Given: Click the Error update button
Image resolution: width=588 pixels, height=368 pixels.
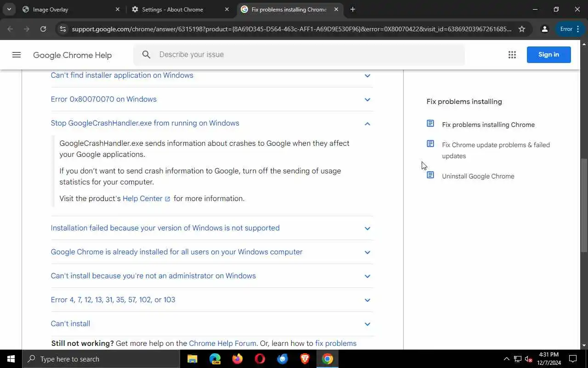Looking at the screenshot, I should point(570,29).
